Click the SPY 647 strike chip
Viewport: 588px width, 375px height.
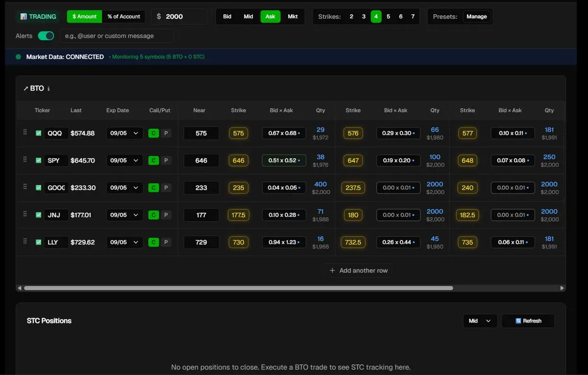[353, 160]
